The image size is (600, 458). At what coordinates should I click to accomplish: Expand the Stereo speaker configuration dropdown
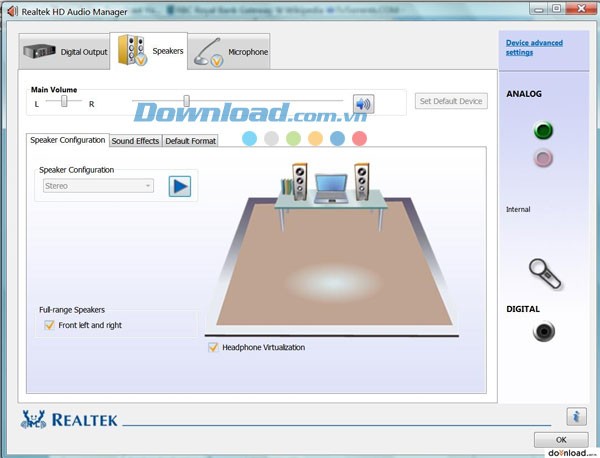[98, 186]
